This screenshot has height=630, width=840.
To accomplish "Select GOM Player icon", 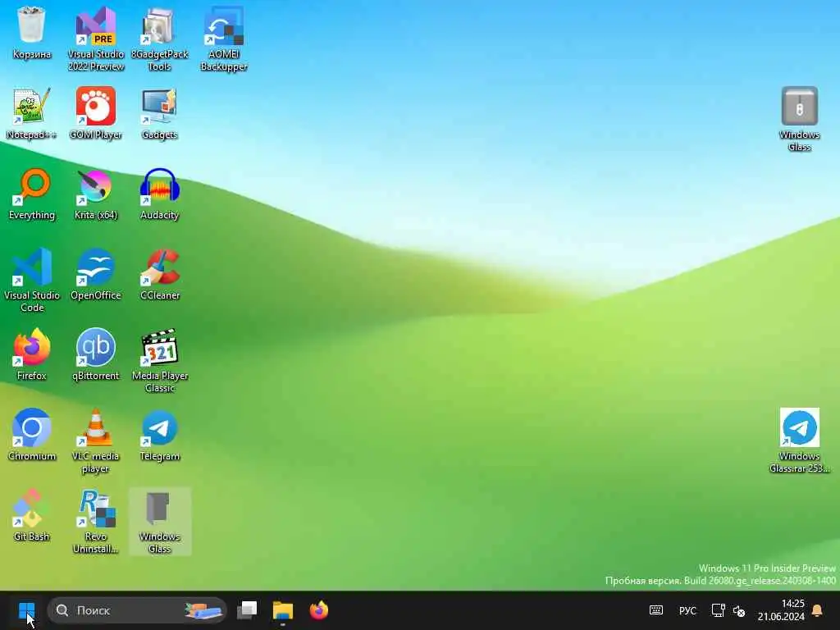I will (96, 113).
